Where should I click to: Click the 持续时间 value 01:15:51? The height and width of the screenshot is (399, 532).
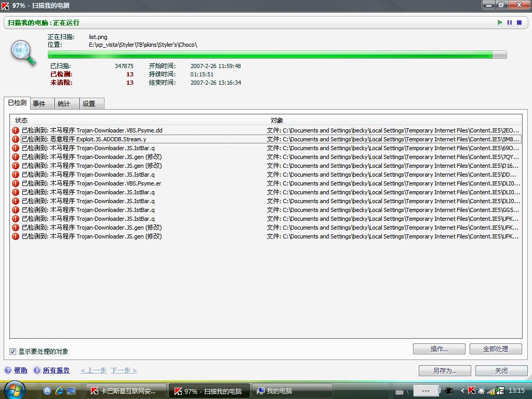click(202, 74)
